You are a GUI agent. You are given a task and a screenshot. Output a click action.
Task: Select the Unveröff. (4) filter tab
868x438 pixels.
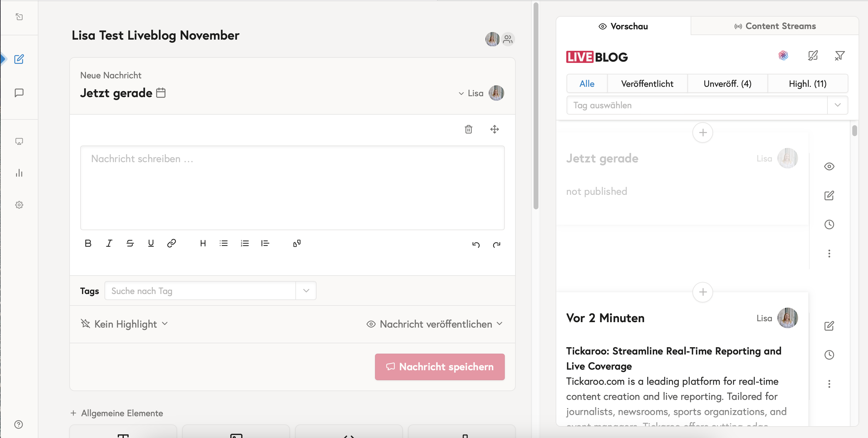coord(727,83)
